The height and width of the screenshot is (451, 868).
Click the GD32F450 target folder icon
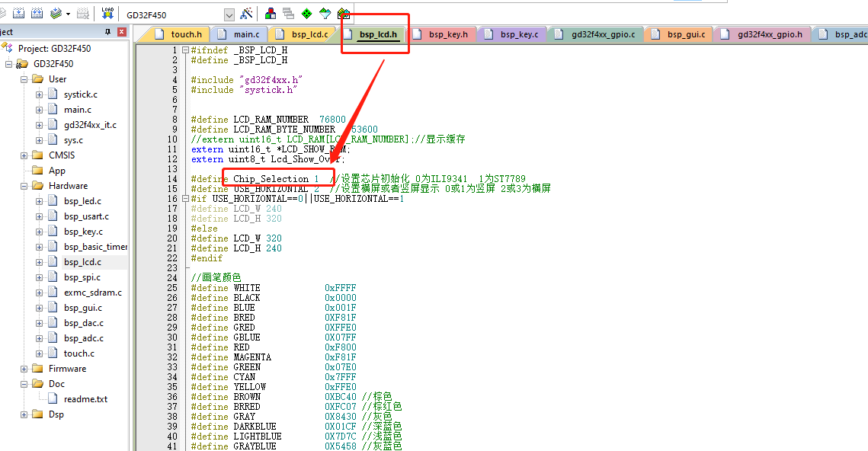(22, 64)
